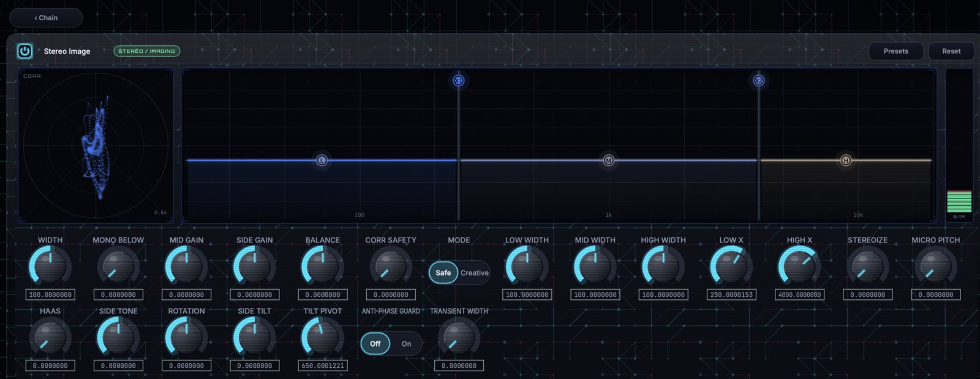Click the Balance knob
The height and width of the screenshot is (379, 980).
click(x=322, y=267)
